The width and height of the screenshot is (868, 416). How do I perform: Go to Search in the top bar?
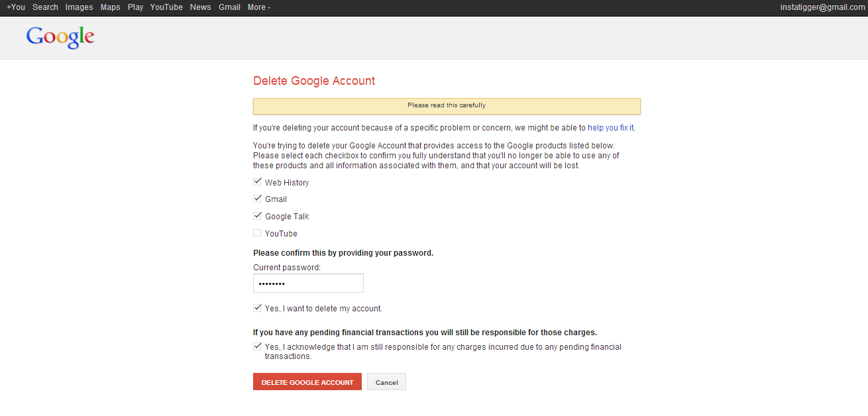tap(45, 7)
